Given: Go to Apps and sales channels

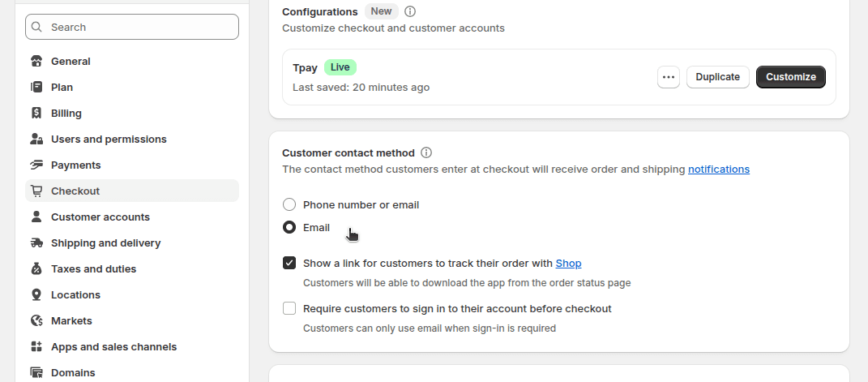Looking at the screenshot, I should point(113,347).
